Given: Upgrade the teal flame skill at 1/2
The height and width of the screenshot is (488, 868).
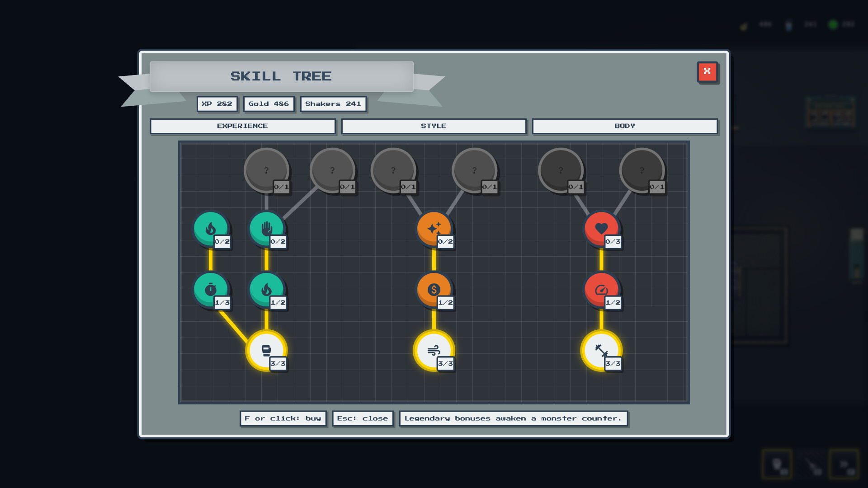Looking at the screenshot, I should point(266,290).
